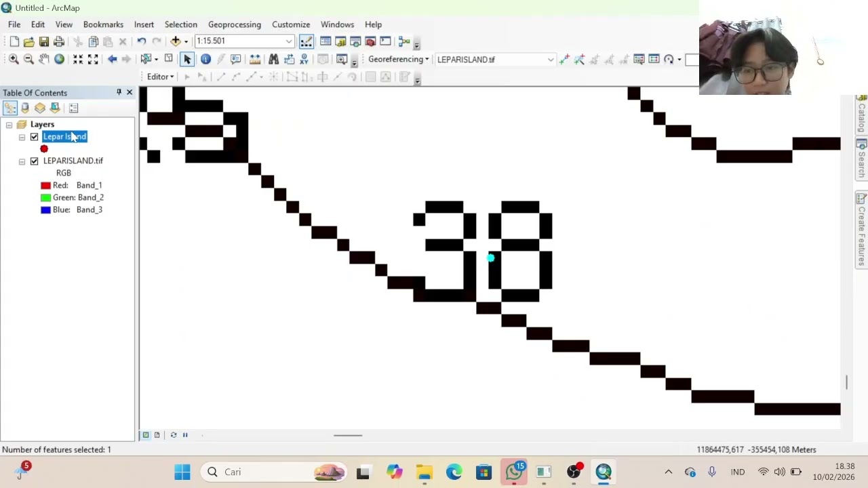
Task: Toggle auto-hide pin on Table Of Contents
Action: pos(119,92)
